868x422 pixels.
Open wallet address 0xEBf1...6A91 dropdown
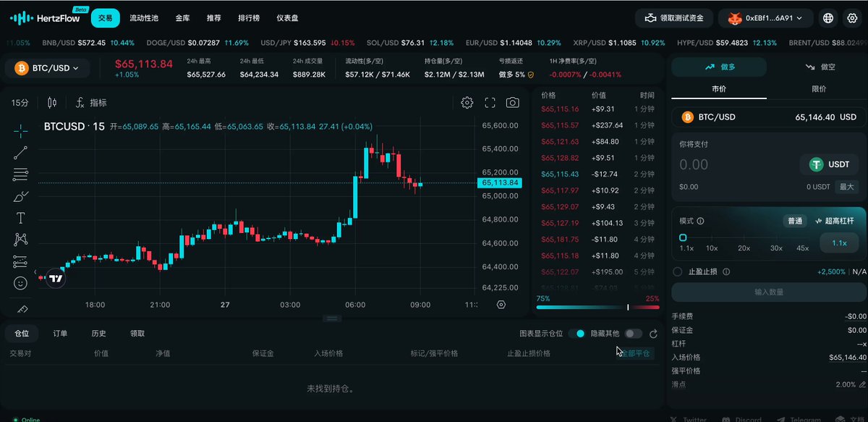765,18
